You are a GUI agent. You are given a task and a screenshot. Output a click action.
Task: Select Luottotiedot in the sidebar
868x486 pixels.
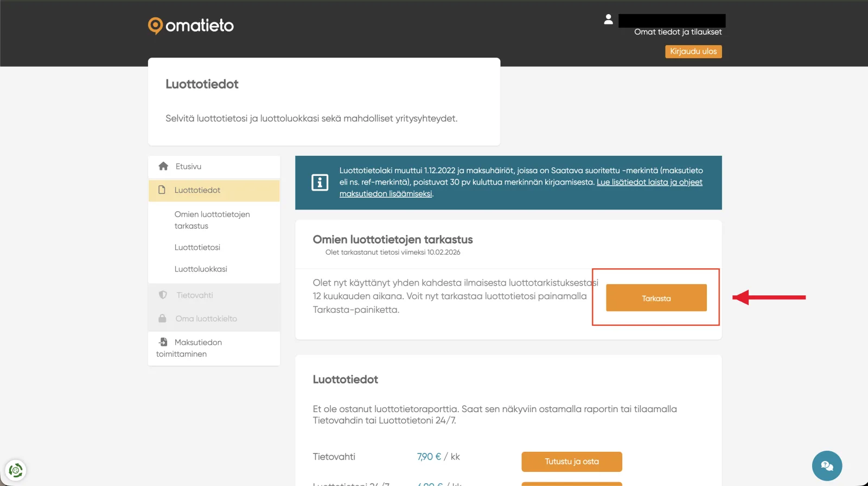tap(214, 191)
